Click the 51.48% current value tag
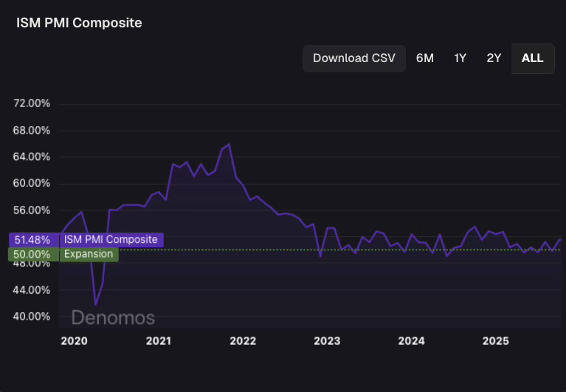Screen dimensions: 566x392 coord(33,240)
